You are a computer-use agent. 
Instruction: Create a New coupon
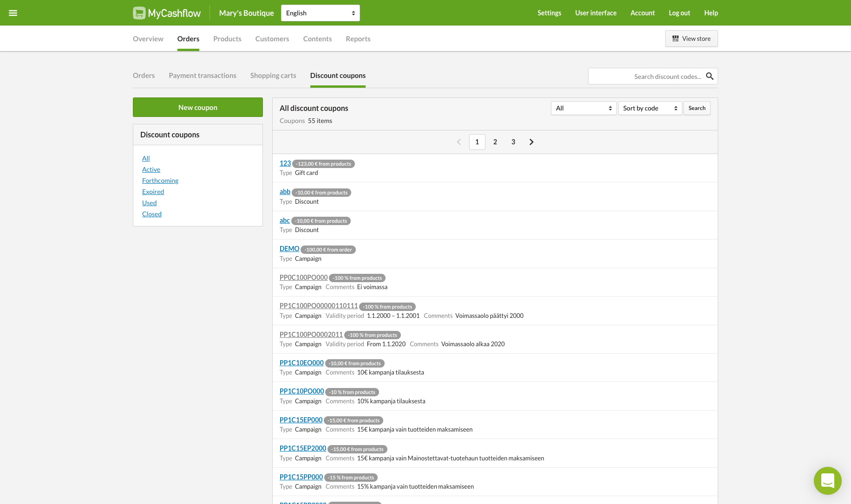(198, 107)
